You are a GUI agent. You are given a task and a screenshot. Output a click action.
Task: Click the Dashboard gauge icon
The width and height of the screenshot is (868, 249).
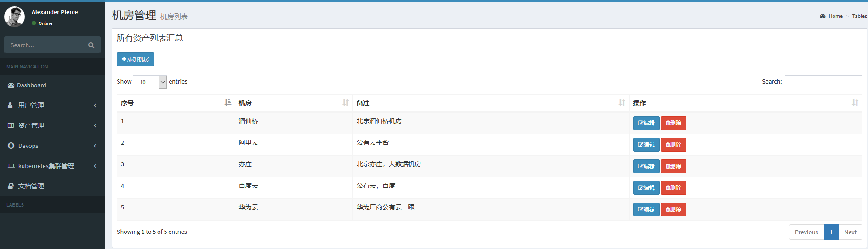coord(11,85)
